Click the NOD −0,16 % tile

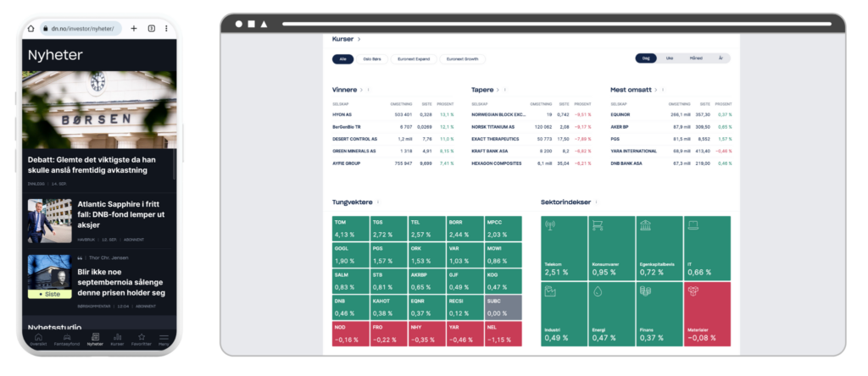tap(350, 334)
